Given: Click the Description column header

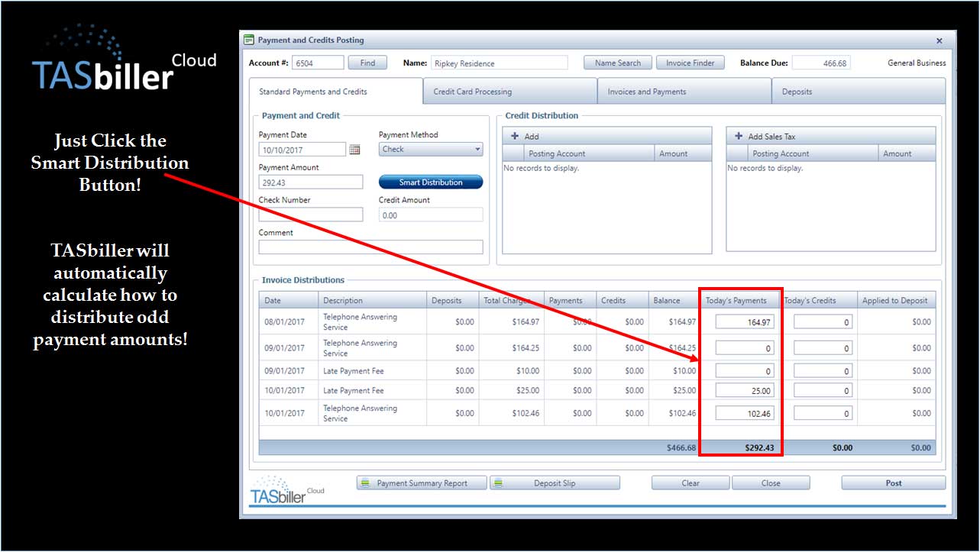Looking at the screenshot, I should point(371,300).
